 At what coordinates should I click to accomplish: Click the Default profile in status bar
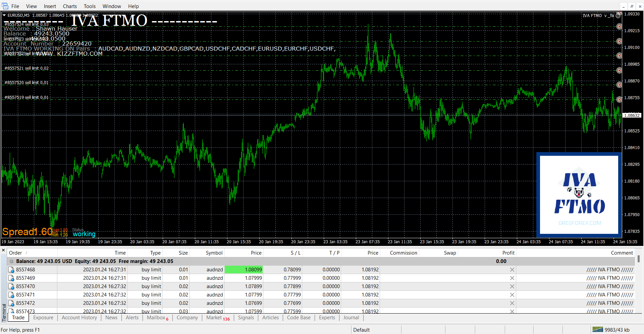pyautogui.click(x=361, y=330)
